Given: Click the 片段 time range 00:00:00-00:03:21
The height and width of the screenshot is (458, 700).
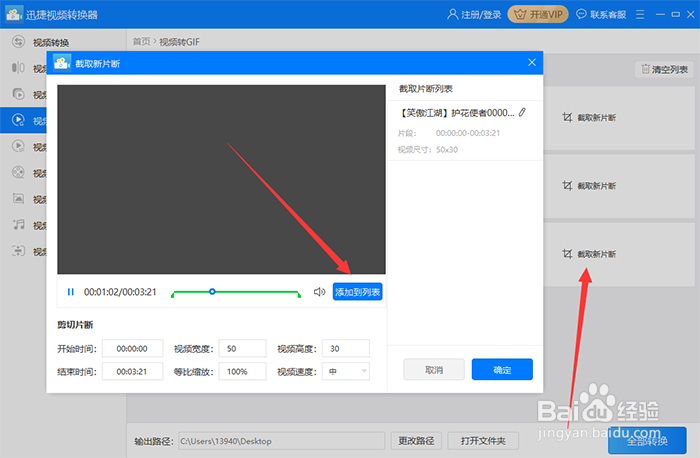Looking at the screenshot, I should click(468, 133).
